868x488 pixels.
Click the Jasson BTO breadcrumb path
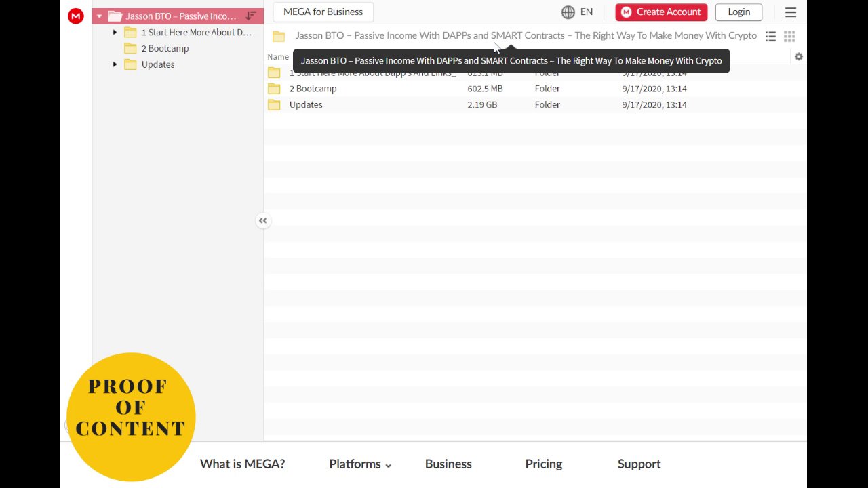tap(526, 35)
